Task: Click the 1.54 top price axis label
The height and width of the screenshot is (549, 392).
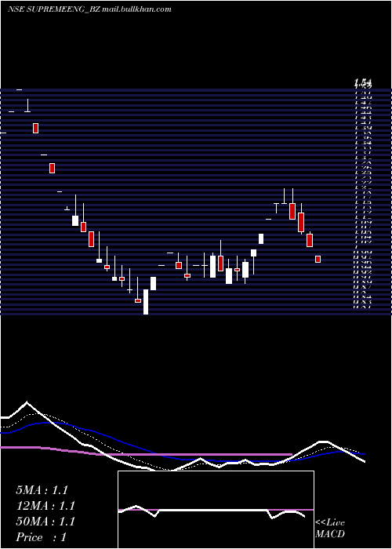Action: tap(362, 83)
